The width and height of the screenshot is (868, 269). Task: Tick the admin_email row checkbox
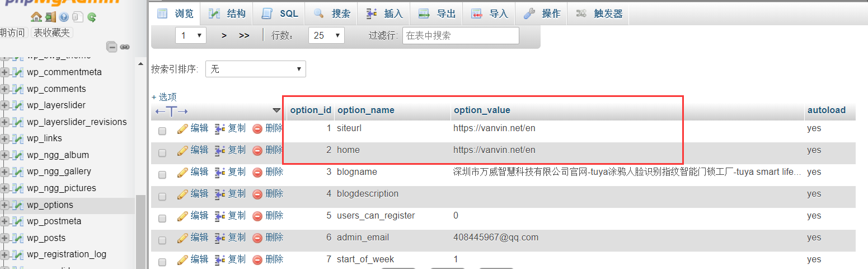coord(162,240)
